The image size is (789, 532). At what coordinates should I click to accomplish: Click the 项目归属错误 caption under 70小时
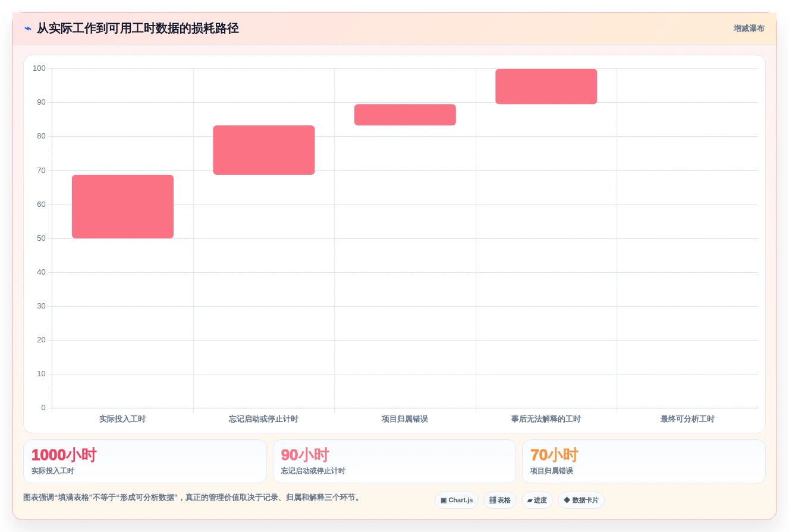click(552, 471)
